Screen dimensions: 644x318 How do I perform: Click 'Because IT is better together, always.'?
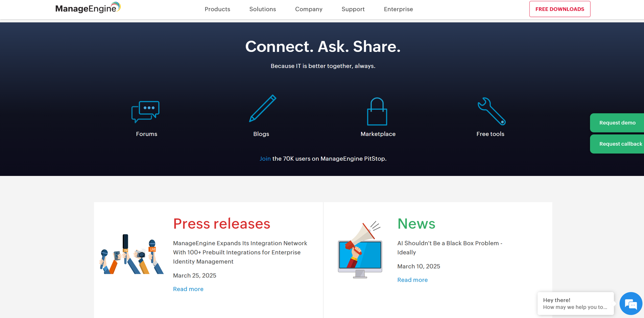point(323,66)
